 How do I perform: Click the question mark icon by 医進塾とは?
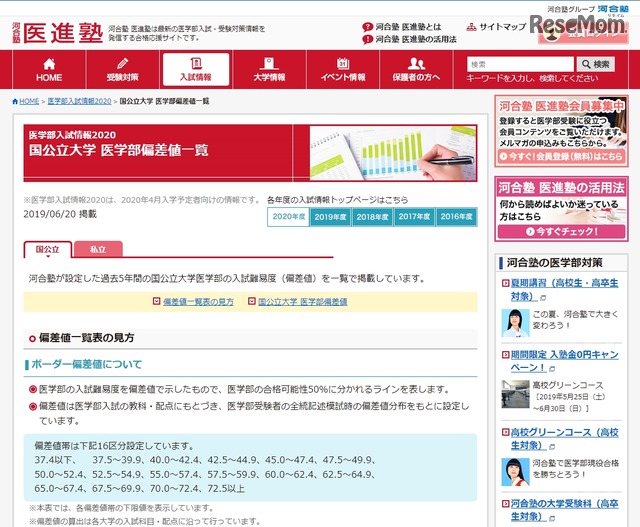(x=367, y=27)
